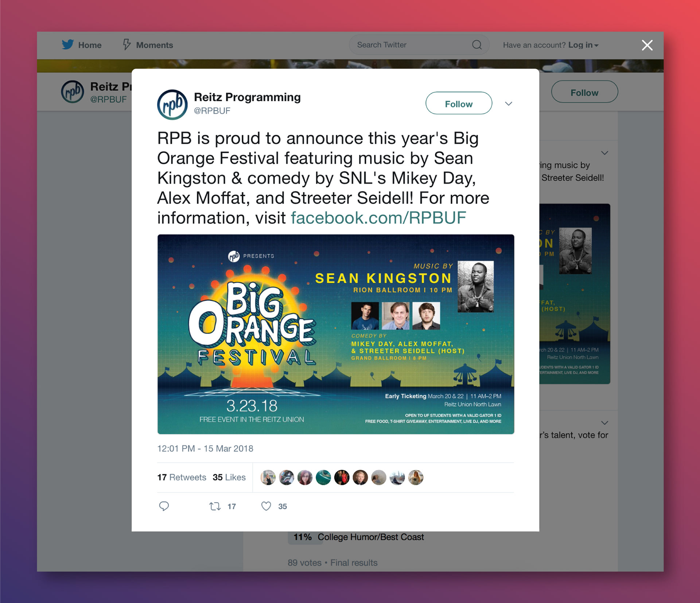The height and width of the screenshot is (603, 700).
Task: Open the fourth teal liker avatar
Action: [323, 477]
